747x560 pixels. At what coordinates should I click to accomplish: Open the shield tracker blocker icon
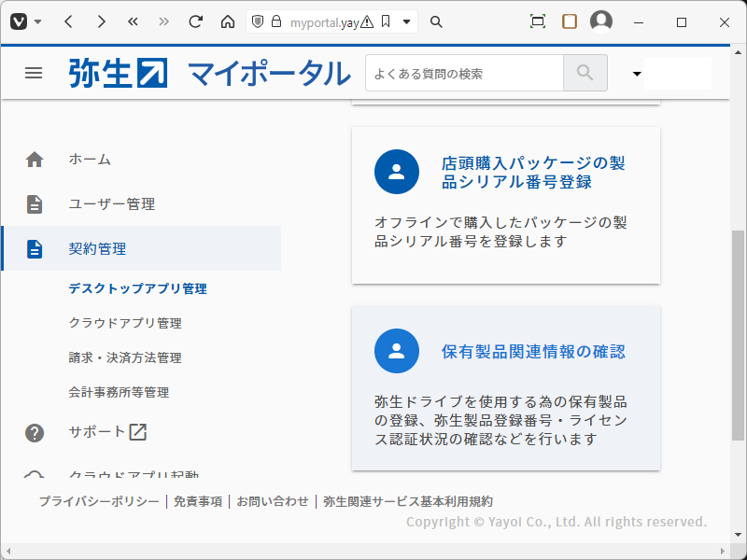258,21
